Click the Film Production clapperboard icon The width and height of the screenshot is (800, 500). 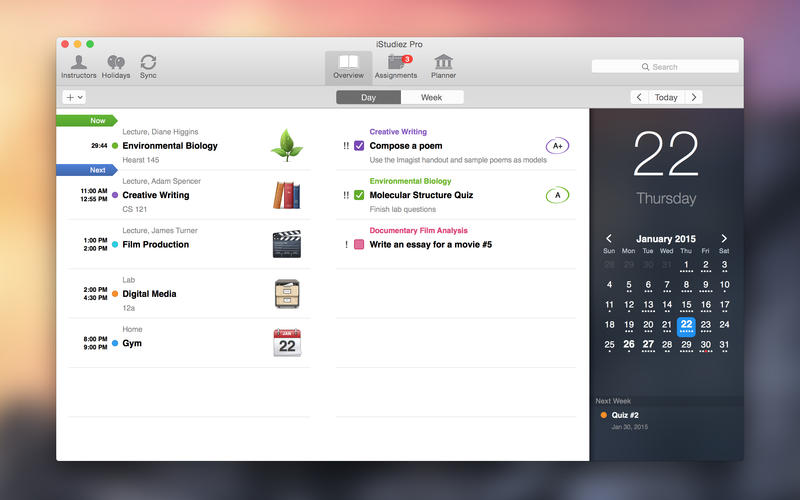(287, 244)
